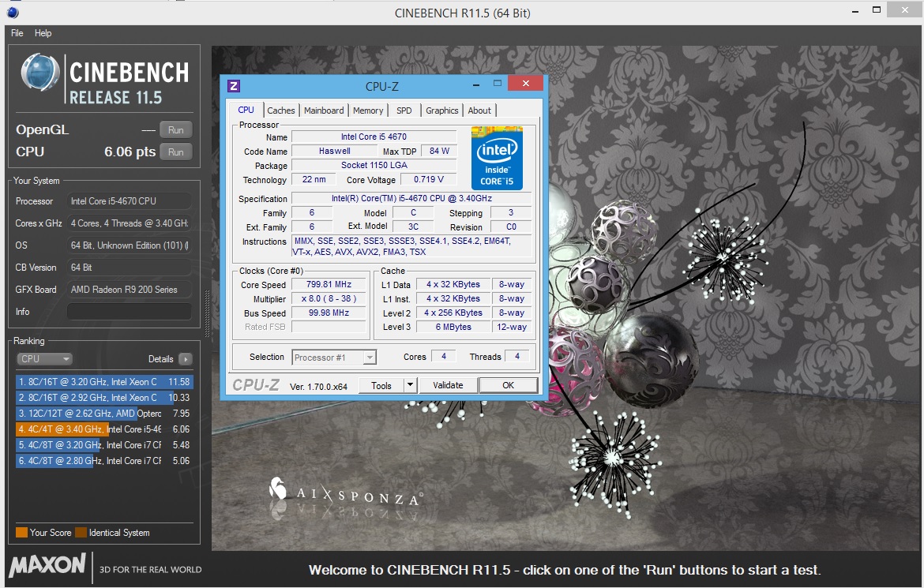The width and height of the screenshot is (924, 588).
Task: Open the Processor #1 selection combo box
Action: tap(334, 358)
